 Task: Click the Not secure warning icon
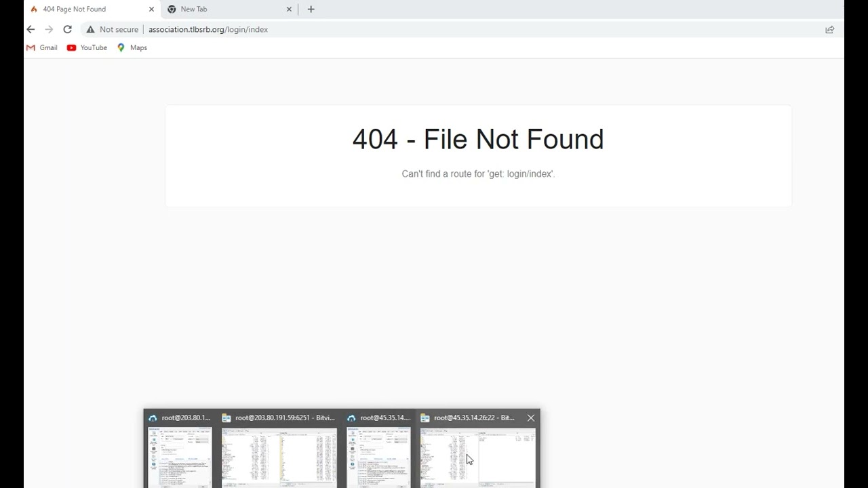[90, 29]
